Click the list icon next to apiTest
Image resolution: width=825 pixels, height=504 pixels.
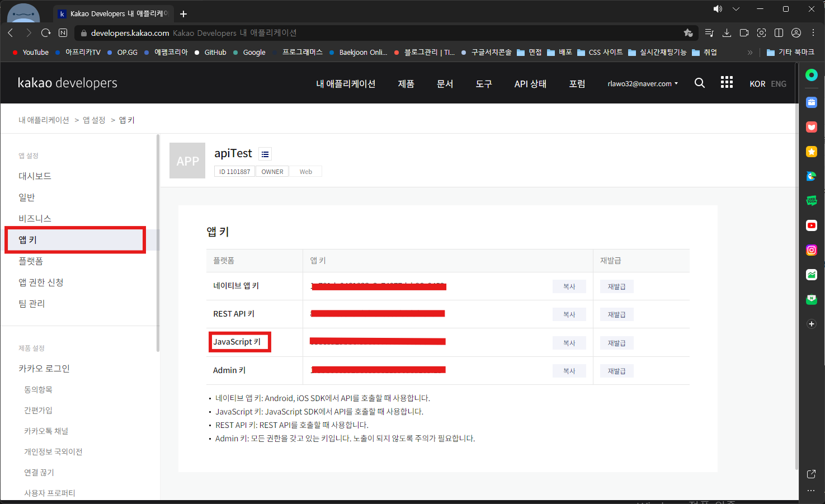tap(265, 154)
